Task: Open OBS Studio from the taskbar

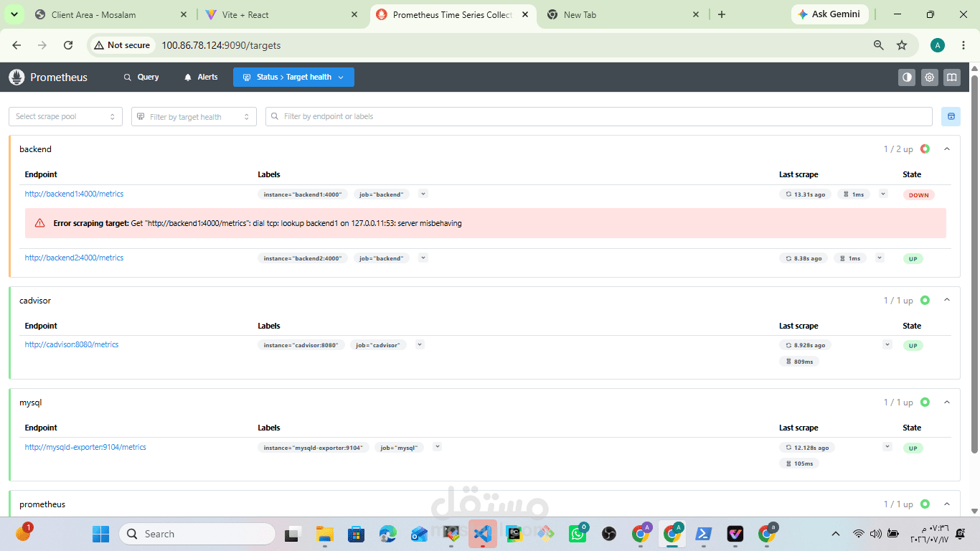Action: click(x=609, y=534)
